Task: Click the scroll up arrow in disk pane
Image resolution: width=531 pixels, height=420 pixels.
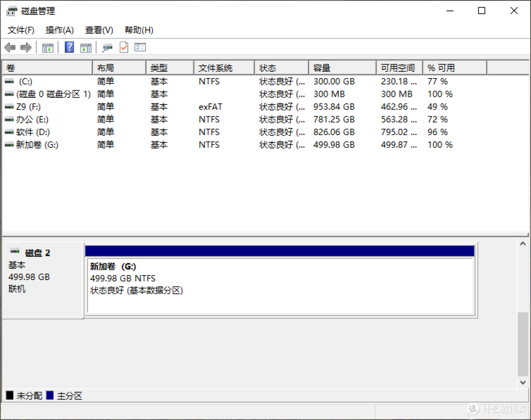Action: point(523,244)
